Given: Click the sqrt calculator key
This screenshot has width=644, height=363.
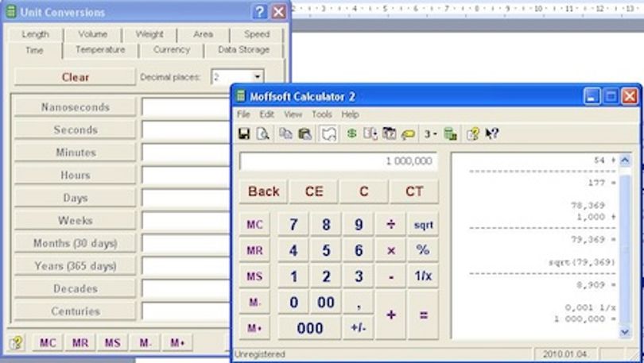Looking at the screenshot, I should (424, 225).
